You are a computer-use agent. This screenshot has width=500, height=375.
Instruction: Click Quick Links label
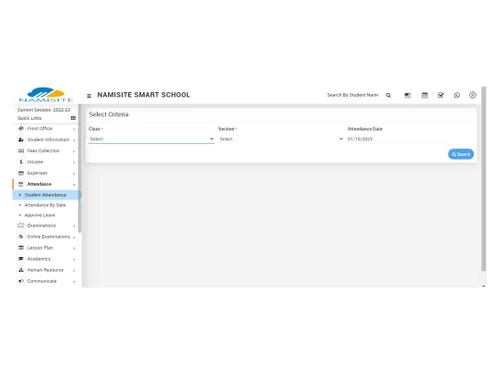pos(30,118)
